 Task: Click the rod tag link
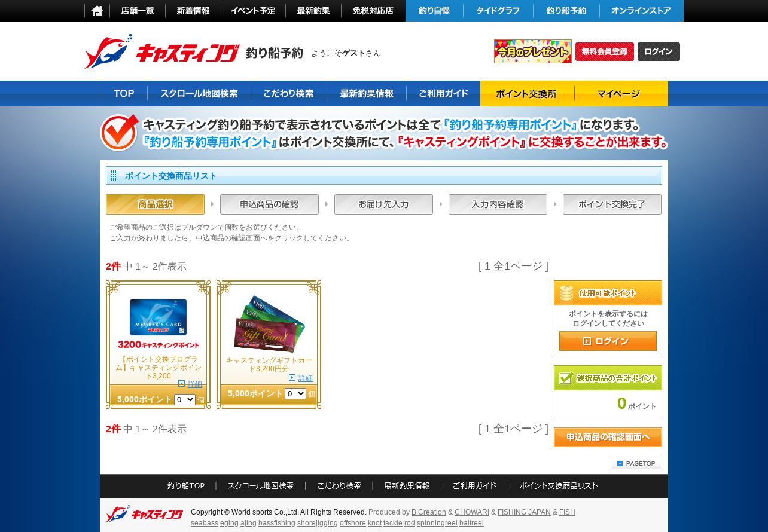(410, 523)
